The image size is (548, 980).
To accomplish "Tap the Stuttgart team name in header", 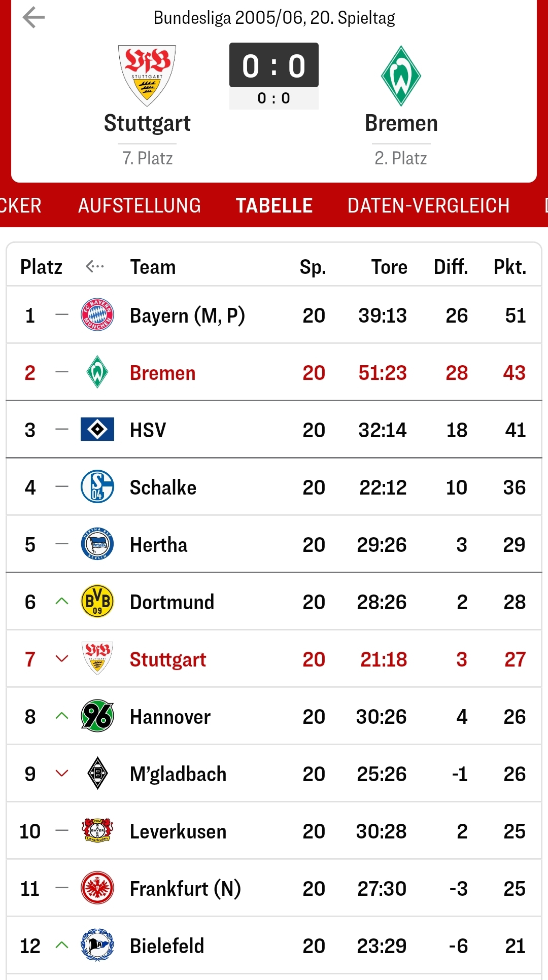I will pos(147,123).
